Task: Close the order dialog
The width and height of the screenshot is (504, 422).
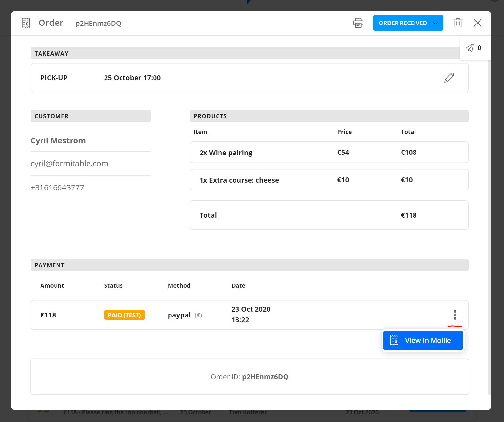Action: pyautogui.click(x=478, y=23)
